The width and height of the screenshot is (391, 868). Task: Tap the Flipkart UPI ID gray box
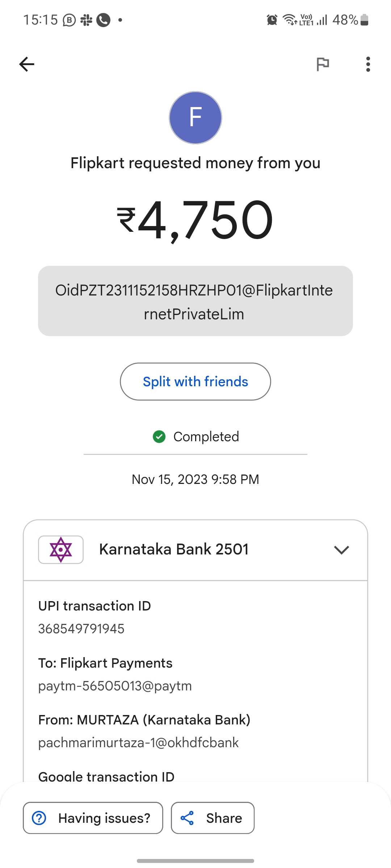195,301
